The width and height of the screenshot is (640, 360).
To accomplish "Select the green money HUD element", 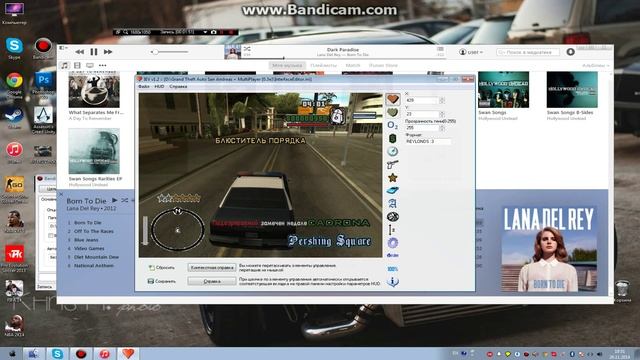I will 393,138.
